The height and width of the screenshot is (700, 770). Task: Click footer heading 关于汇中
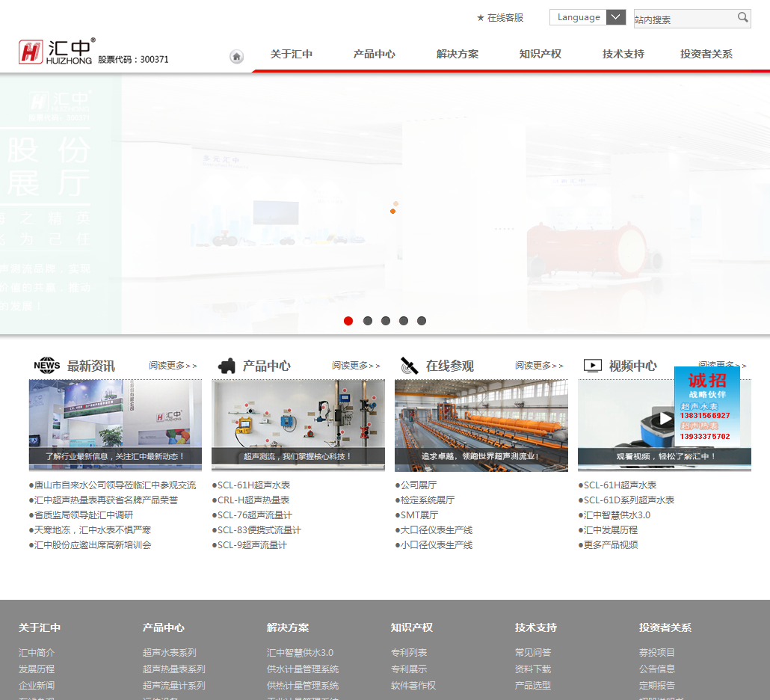40,627
